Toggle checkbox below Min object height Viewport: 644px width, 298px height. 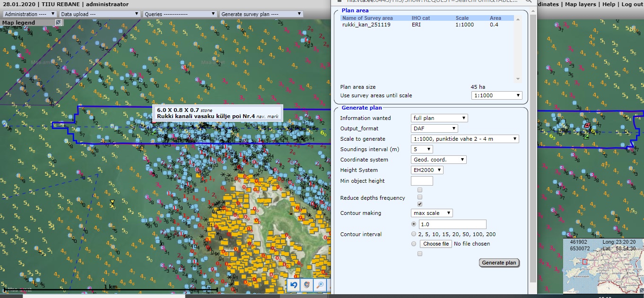click(420, 189)
